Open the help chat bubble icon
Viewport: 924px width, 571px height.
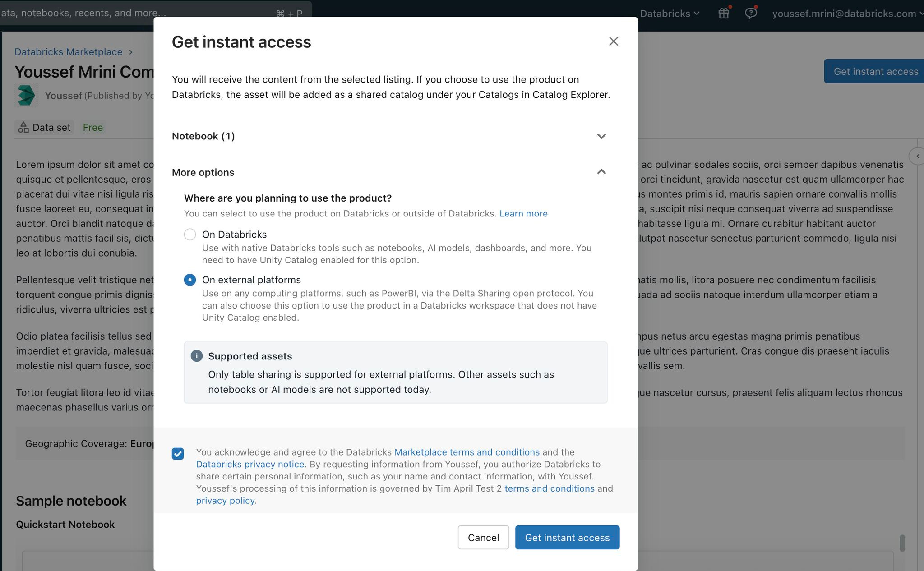point(751,14)
